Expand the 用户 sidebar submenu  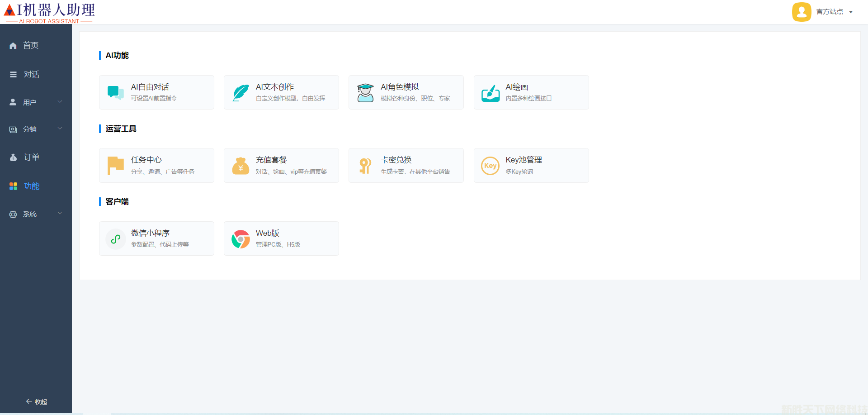pos(36,102)
